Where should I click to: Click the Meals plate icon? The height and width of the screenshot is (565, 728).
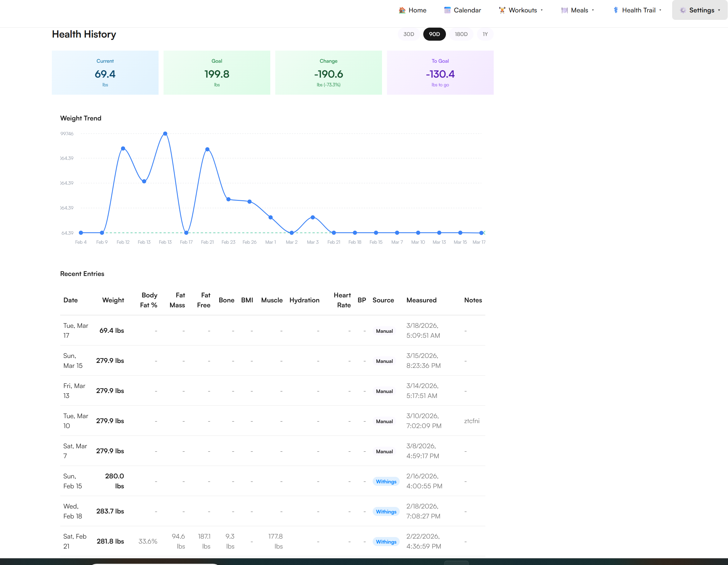coord(564,10)
